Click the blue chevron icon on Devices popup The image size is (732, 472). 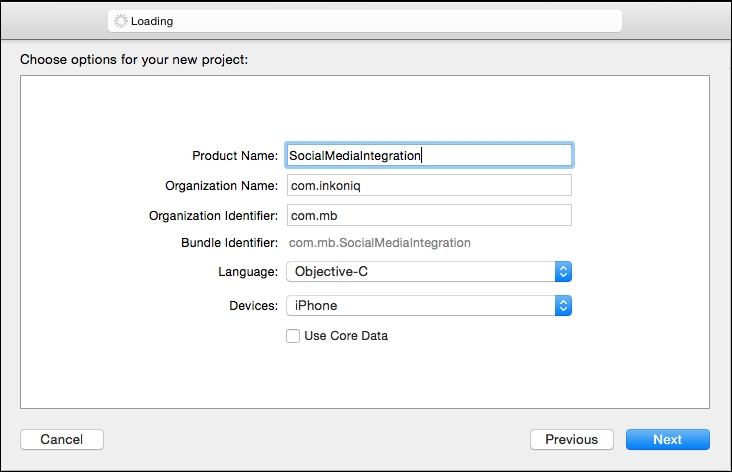563,306
